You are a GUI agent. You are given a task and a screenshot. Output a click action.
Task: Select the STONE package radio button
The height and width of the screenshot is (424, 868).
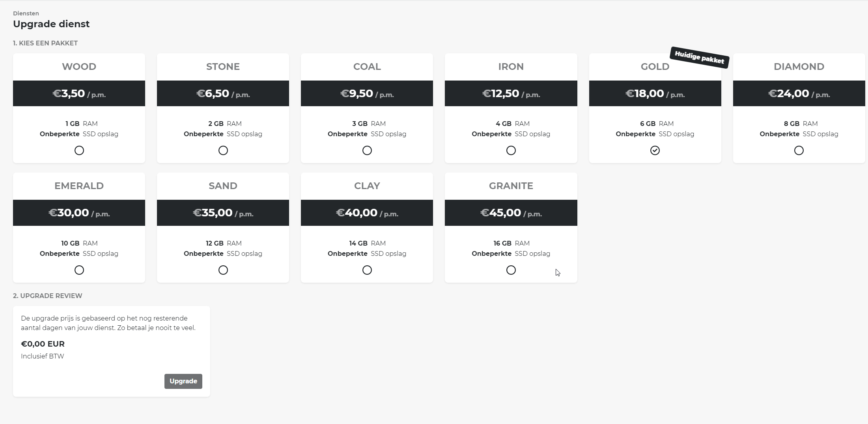(x=223, y=150)
